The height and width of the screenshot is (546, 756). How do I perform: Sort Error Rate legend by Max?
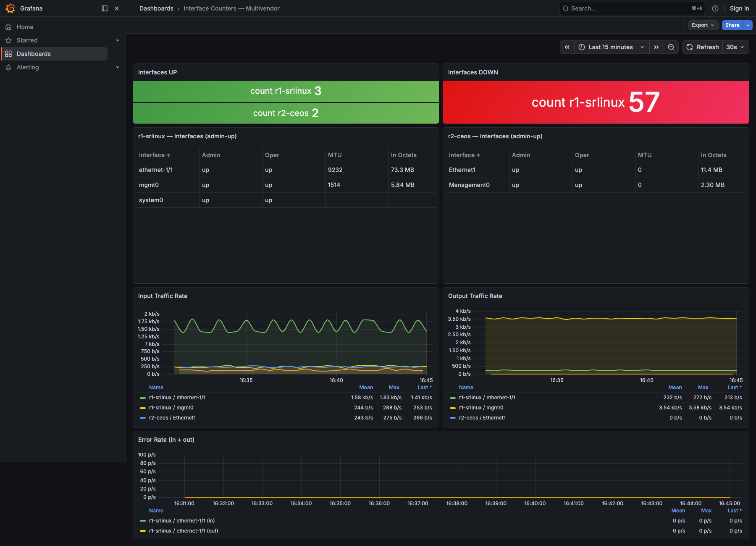click(706, 511)
